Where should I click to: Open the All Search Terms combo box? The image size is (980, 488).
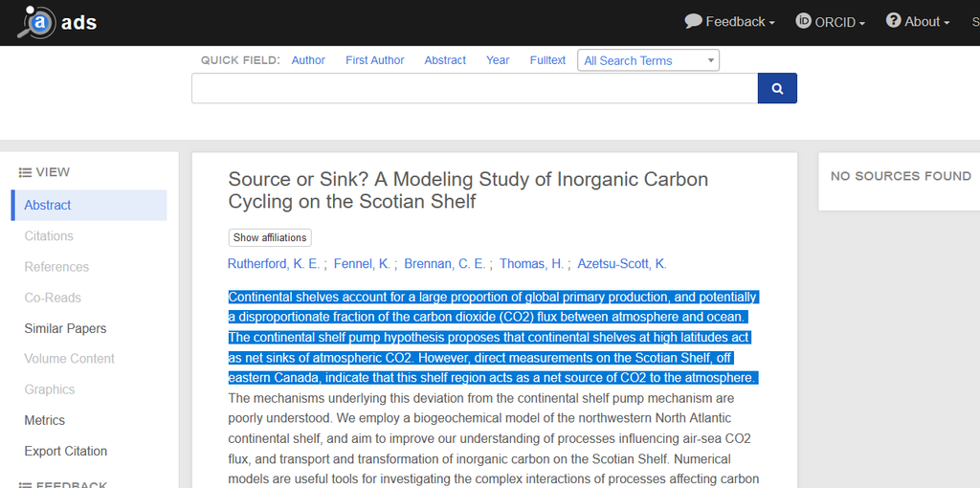[x=648, y=60]
